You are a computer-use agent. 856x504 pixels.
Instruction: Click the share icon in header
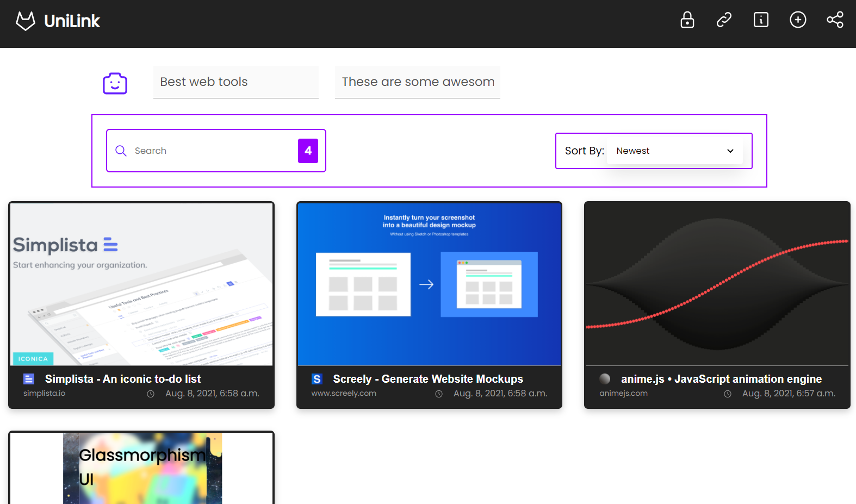coord(835,20)
